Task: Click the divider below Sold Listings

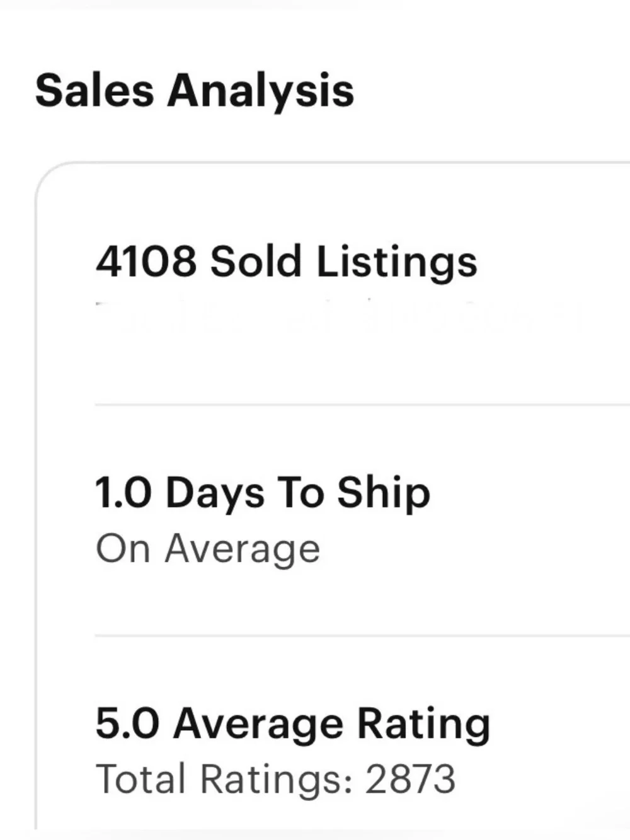Action: click(362, 405)
